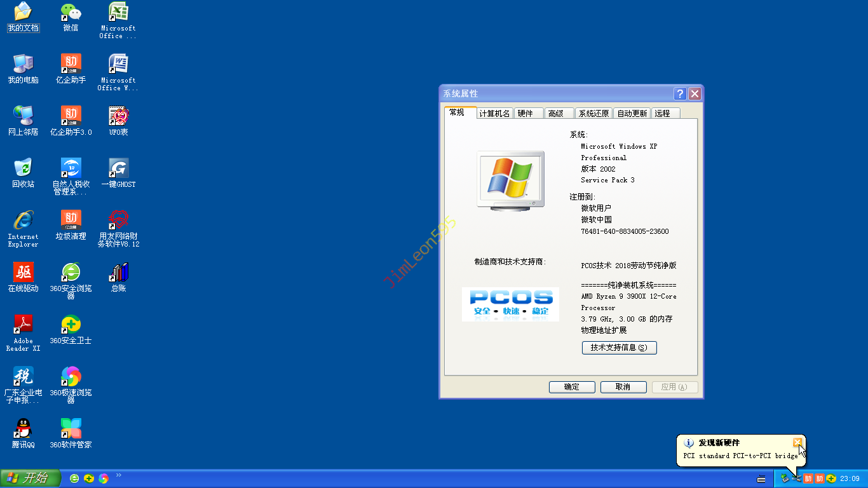This screenshot has height=488, width=868.
Task: Open the 开始 Start menu
Action: 31,478
